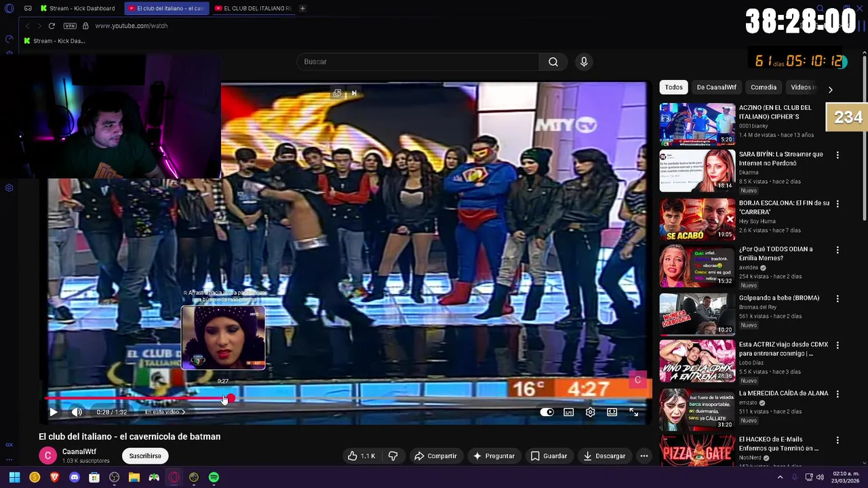
Task: Click the red progress bar scrubber
Action: pyautogui.click(x=231, y=399)
